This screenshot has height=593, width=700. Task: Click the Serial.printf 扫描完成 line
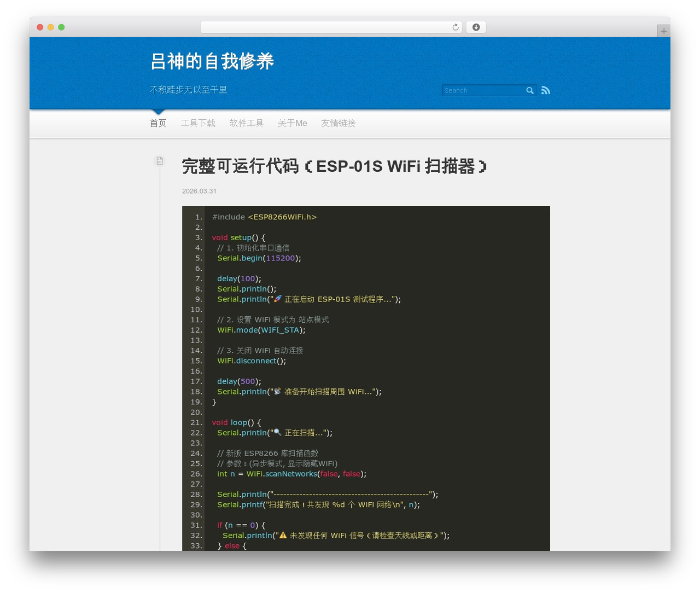318,505
